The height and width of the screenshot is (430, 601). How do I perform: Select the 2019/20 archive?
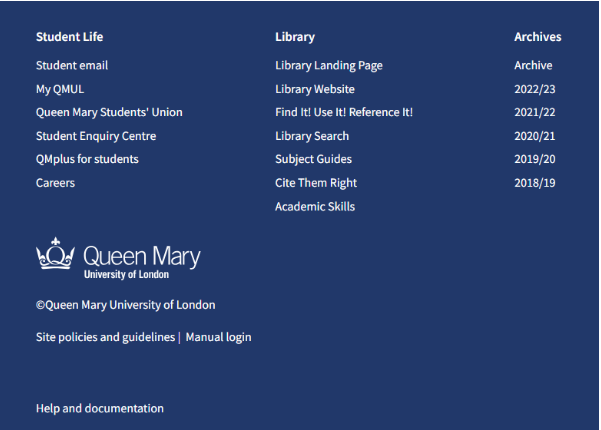535,159
